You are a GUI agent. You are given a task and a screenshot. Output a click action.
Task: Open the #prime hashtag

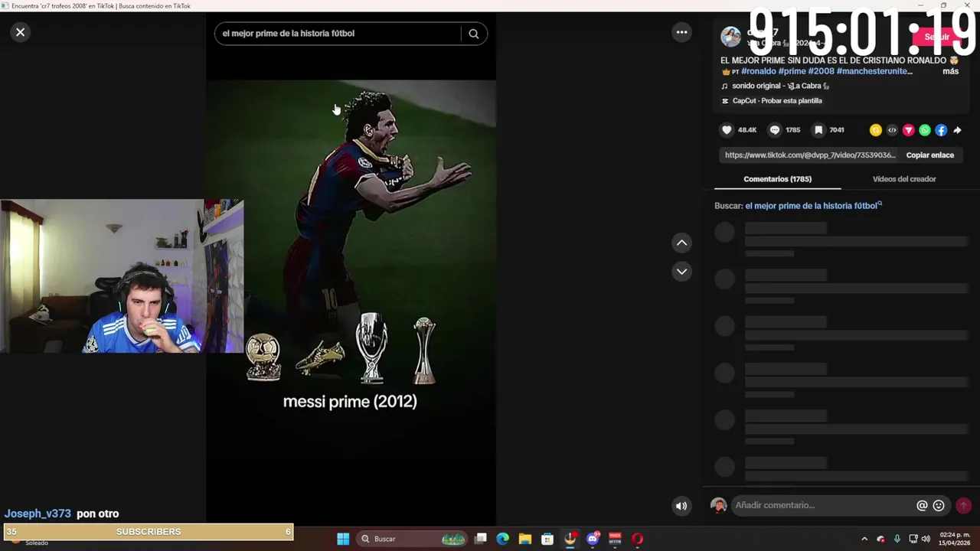click(792, 71)
